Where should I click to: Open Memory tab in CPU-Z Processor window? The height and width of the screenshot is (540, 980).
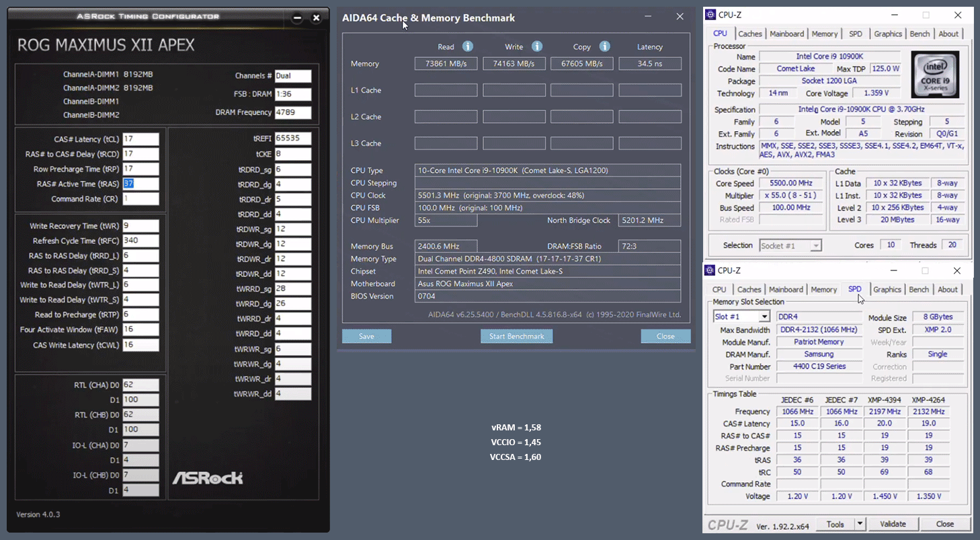(x=825, y=34)
